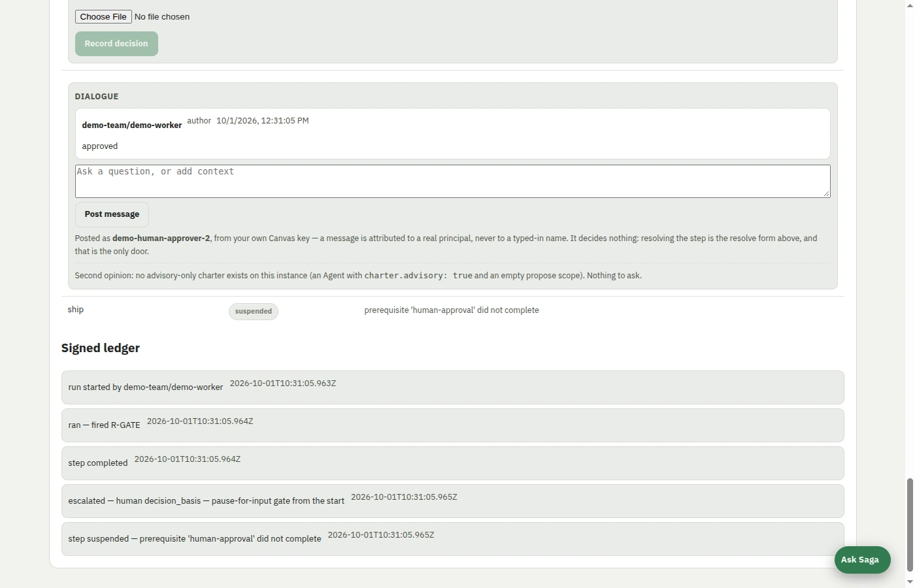Screen dimensions: 915x588
Task: Click the first 2026-10-01T10:31:05.964Z timestamp beside R-GATE
Action: tap(200, 421)
